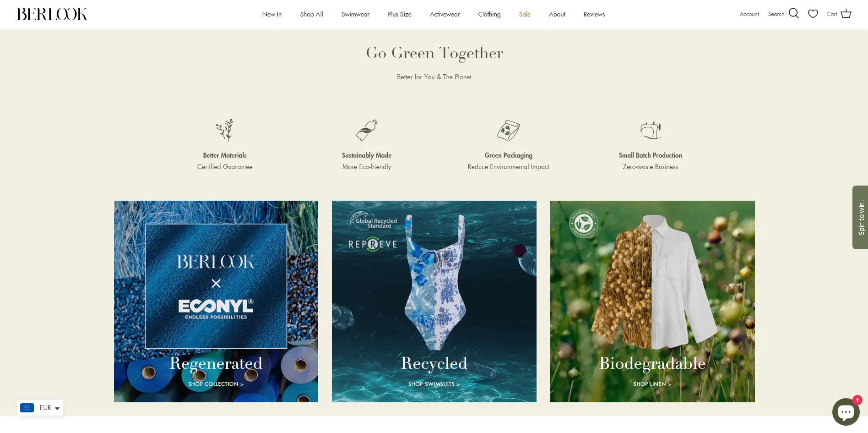Open the Spin to win side tab
This screenshot has height=433, width=868.
pos(861,217)
